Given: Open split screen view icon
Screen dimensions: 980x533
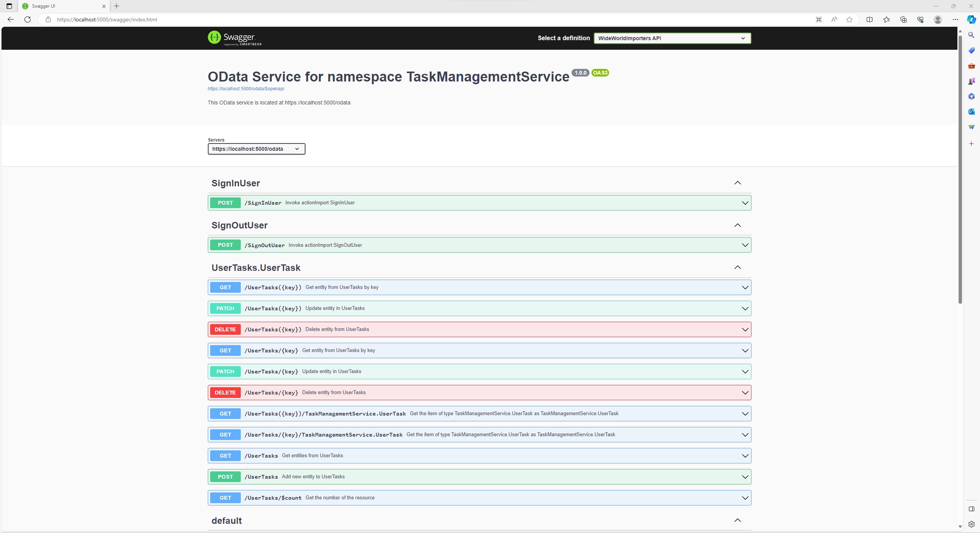Looking at the screenshot, I should [869, 20].
